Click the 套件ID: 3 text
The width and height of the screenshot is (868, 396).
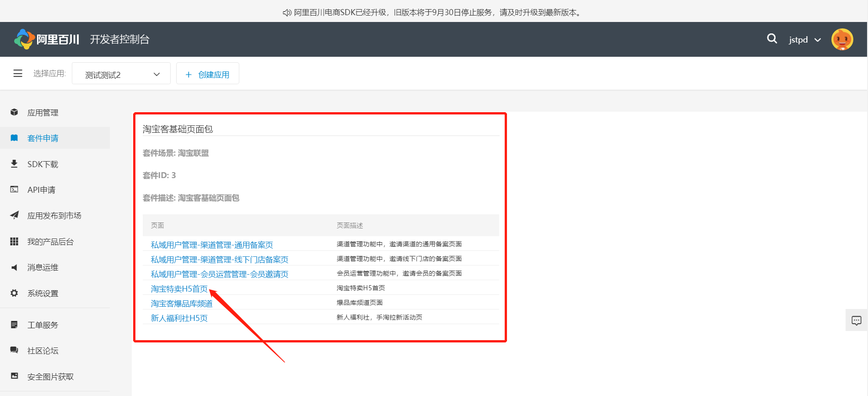[x=159, y=175]
